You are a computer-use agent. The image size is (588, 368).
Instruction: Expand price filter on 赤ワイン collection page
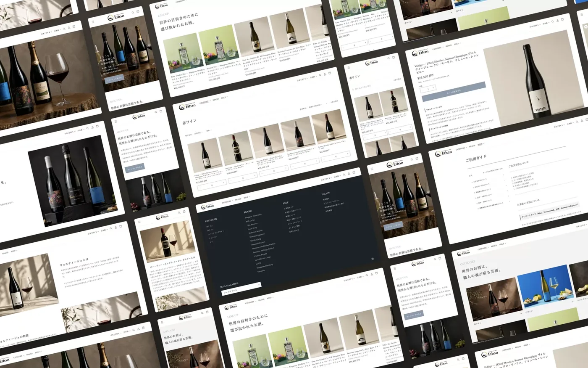[x=209, y=130]
